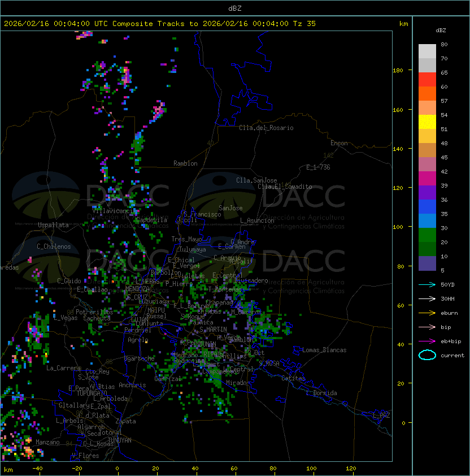Image resolution: width=470 pixels, height=476 pixels.
Task: Click the 42 dBZ magenta color swatch
Action: coord(427,178)
